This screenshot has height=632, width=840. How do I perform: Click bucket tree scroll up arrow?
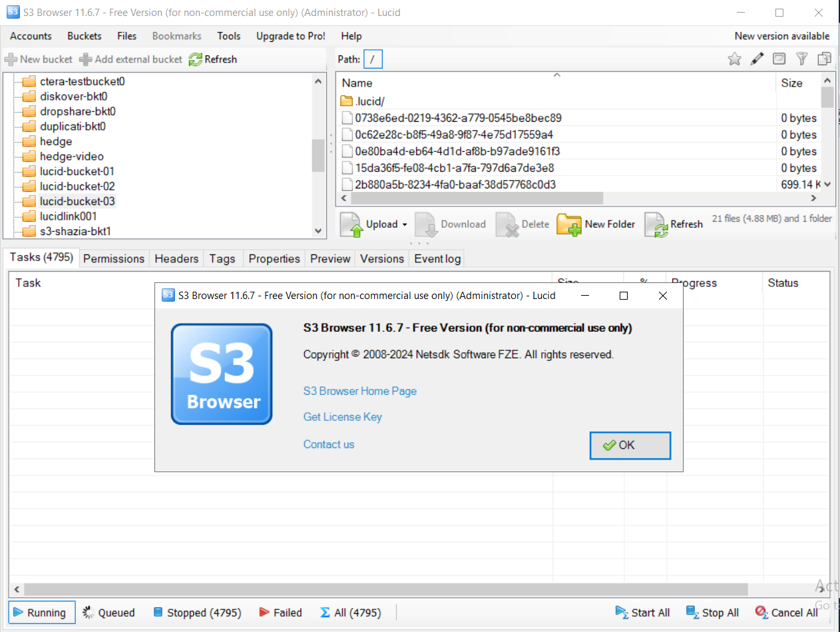[x=318, y=81]
